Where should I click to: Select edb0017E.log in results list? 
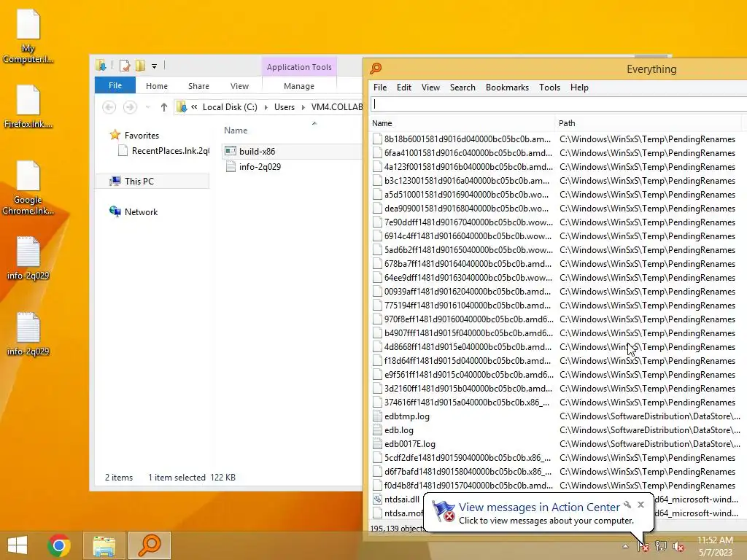[x=410, y=444]
